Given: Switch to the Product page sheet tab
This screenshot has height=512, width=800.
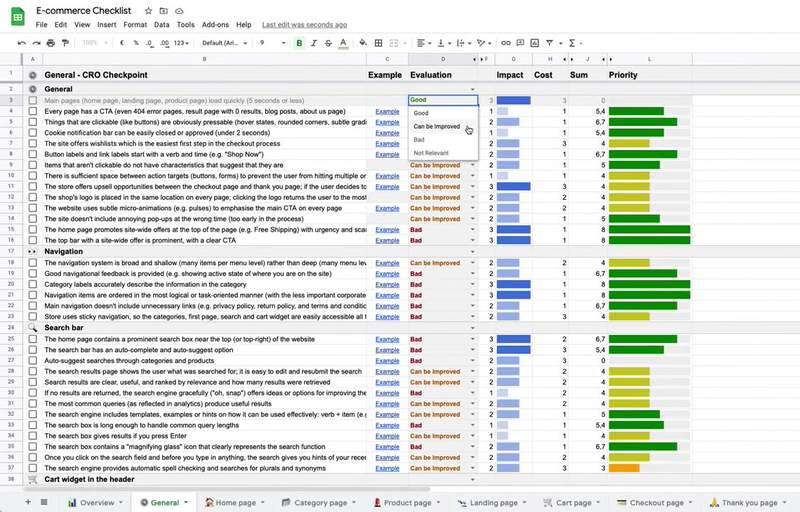Looking at the screenshot, I should tap(406, 503).
